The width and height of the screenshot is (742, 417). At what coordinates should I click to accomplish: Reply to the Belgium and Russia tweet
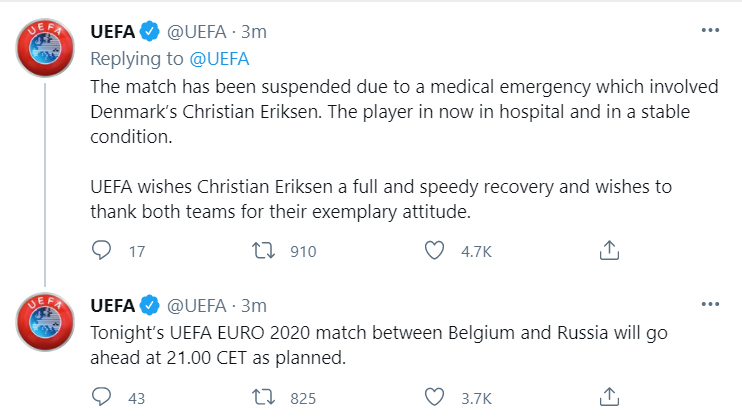(101, 397)
